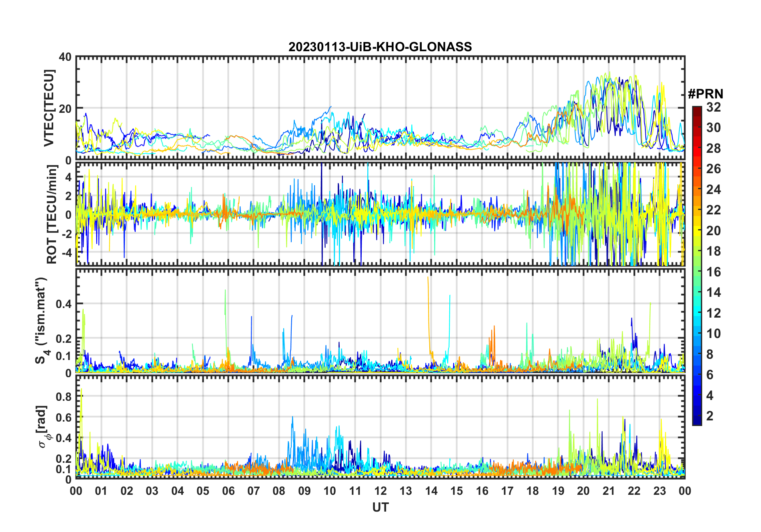This screenshot has width=761, height=532.
Task: Click UT axis hour label 09
Action: 304,491
